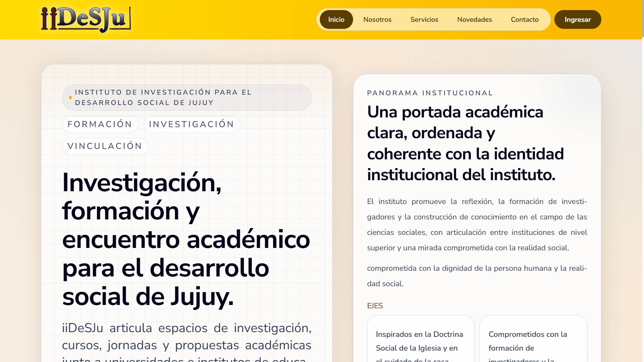Open the Comprometidos con la formación card
The image size is (644, 362).
tap(533, 339)
